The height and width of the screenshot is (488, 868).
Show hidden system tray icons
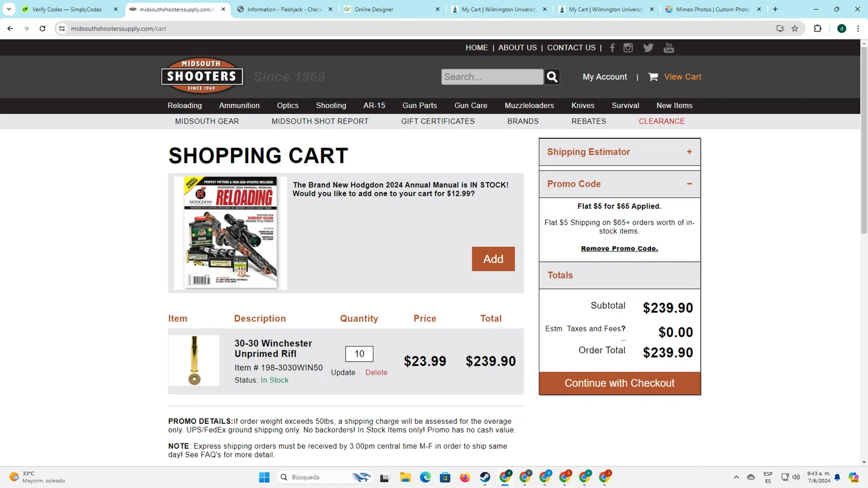point(736,477)
